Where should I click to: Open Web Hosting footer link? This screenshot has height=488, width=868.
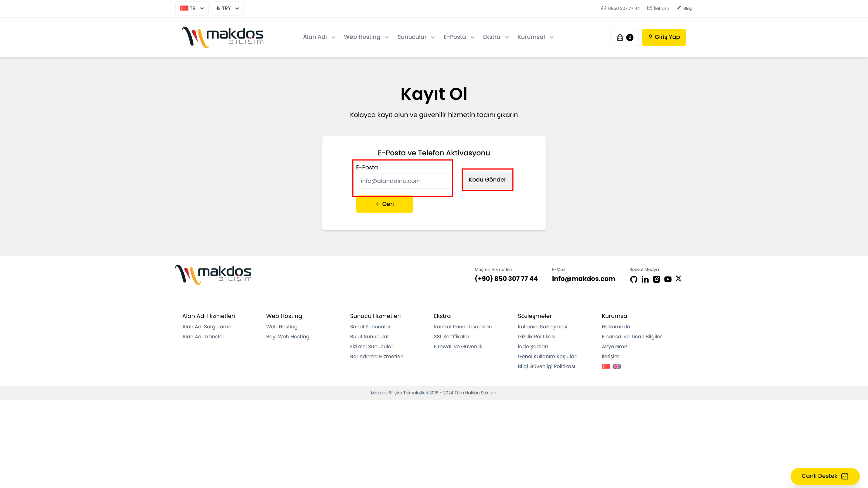point(282,327)
